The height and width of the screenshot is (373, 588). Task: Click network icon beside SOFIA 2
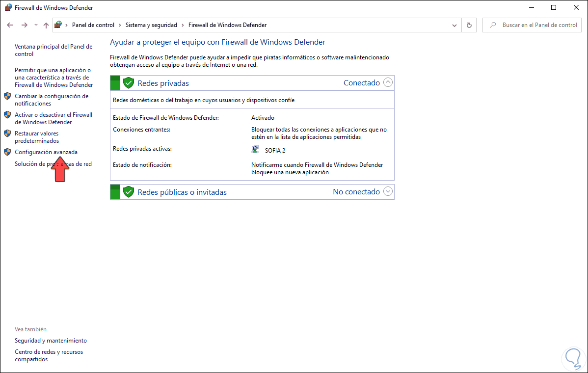pos(255,149)
